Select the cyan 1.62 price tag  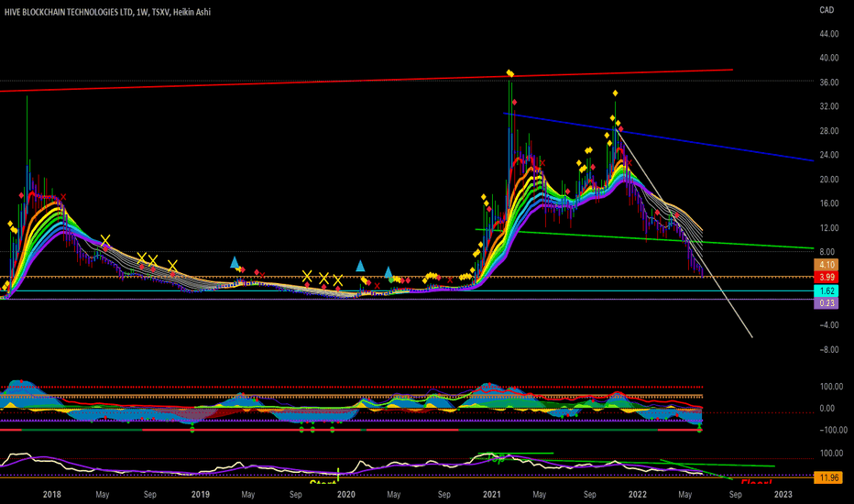pyautogui.click(x=827, y=291)
